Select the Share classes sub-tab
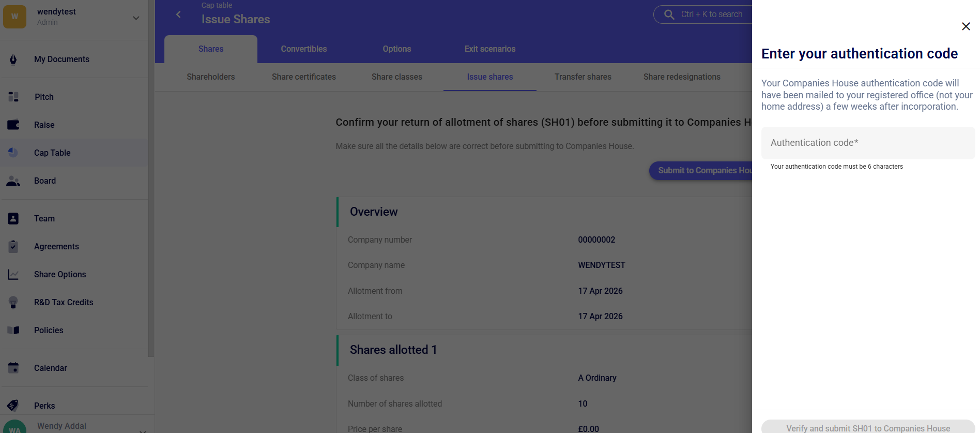Viewport: 980px width, 433px height. pos(396,77)
